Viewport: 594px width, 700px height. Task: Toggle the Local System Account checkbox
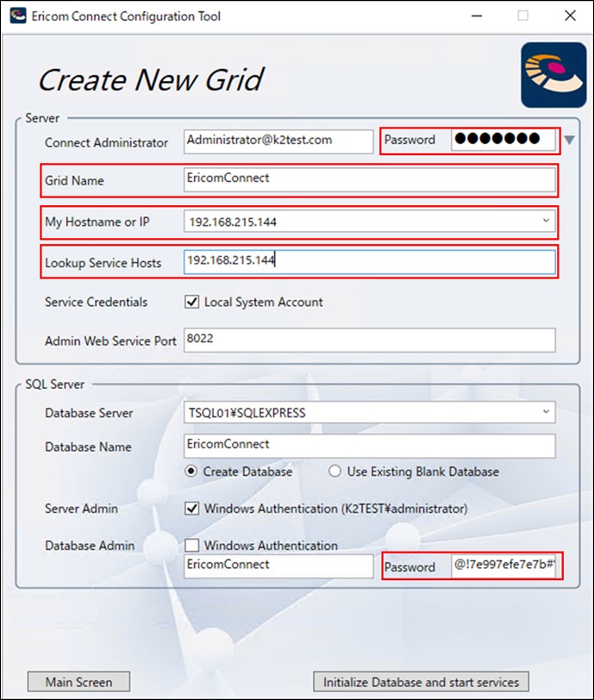pos(192,303)
